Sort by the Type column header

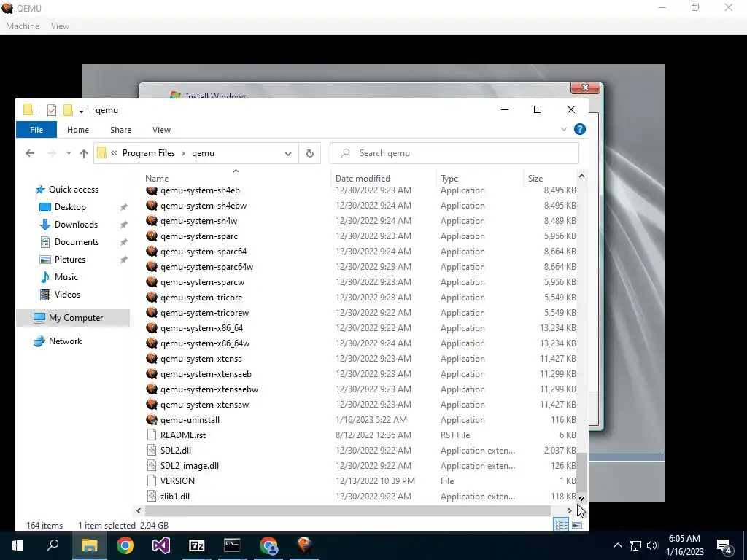(x=449, y=179)
